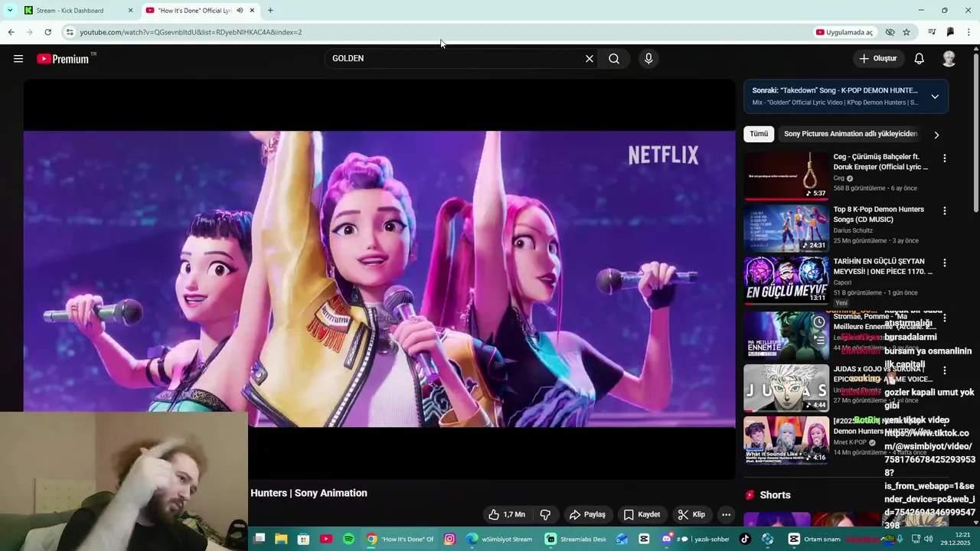Save video with Kaydet button

point(642,514)
